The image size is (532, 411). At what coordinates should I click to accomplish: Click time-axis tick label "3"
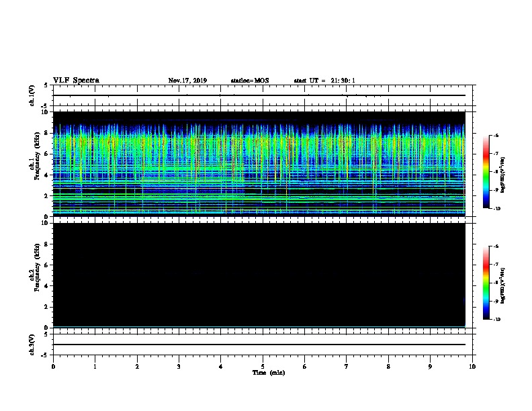click(x=179, y=367)
